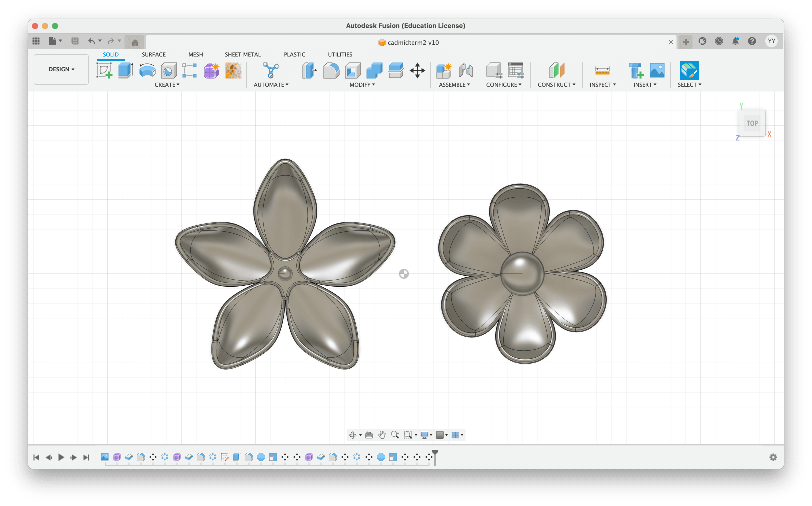
Task: Select the Move/Copy arrows tool in Modify
Action: [417, 70]
